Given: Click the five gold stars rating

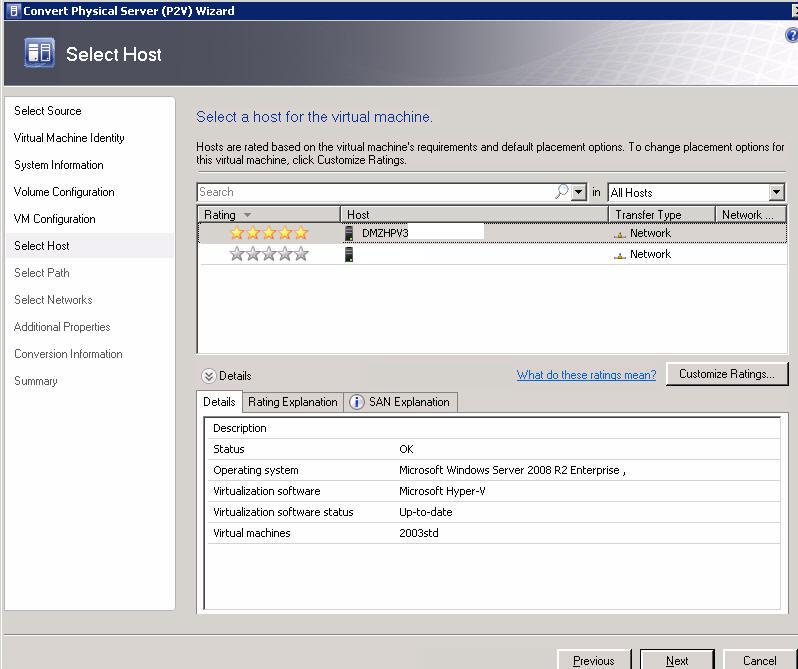Looking at the screenshot, I should click(269, 233).
